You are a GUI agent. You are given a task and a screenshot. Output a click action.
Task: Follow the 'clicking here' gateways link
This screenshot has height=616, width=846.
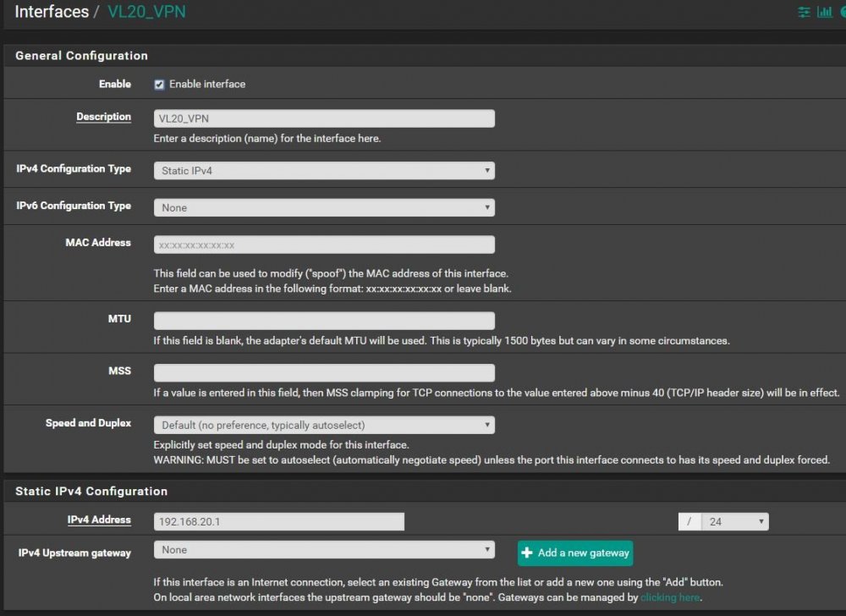(669, 597)
